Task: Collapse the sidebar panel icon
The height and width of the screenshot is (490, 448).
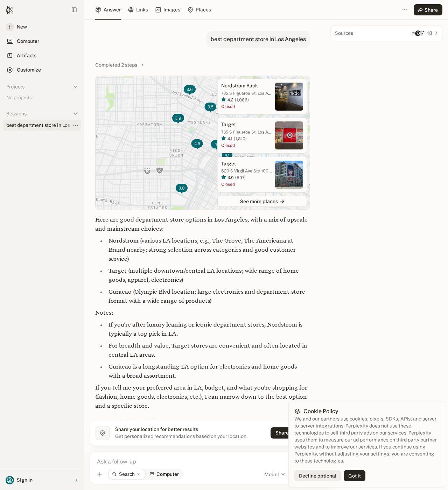Action: 74,10
